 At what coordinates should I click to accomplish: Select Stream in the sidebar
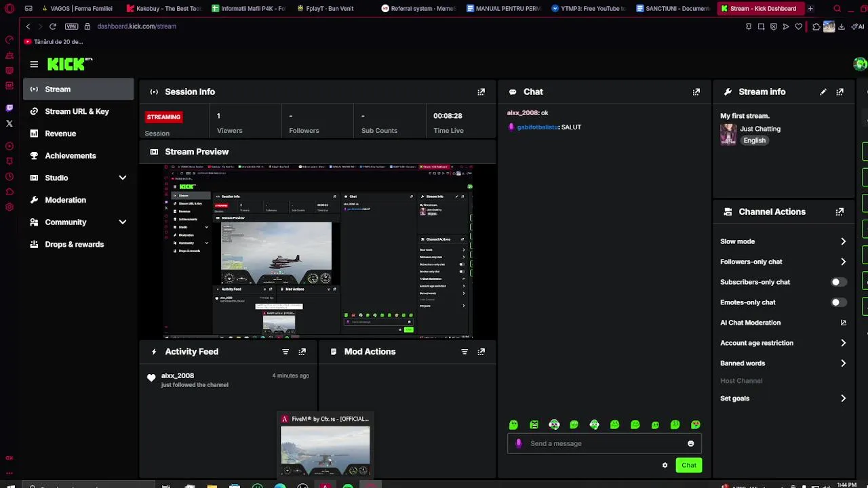78,89
